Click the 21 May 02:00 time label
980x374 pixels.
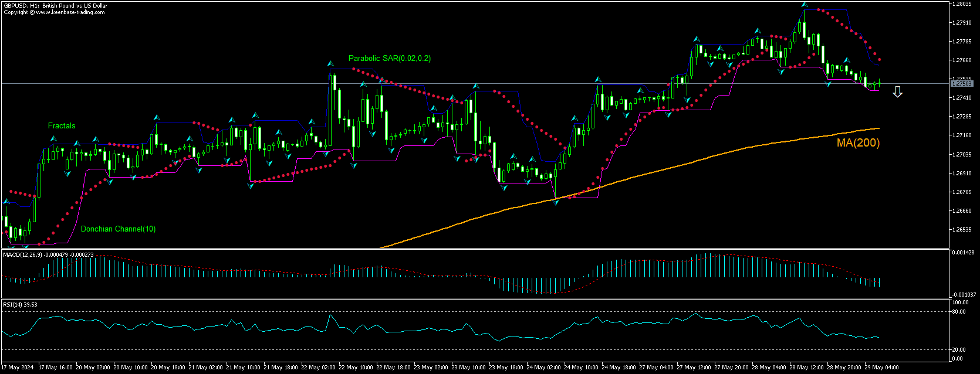click(206, 368)
